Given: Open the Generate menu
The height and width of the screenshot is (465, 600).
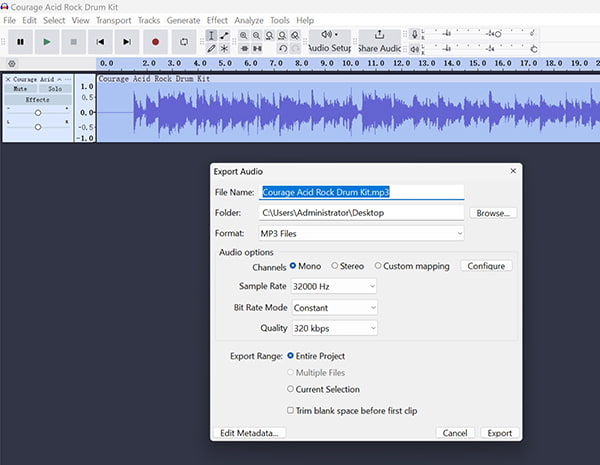Looking at the screenshot, I should point(183,20).
